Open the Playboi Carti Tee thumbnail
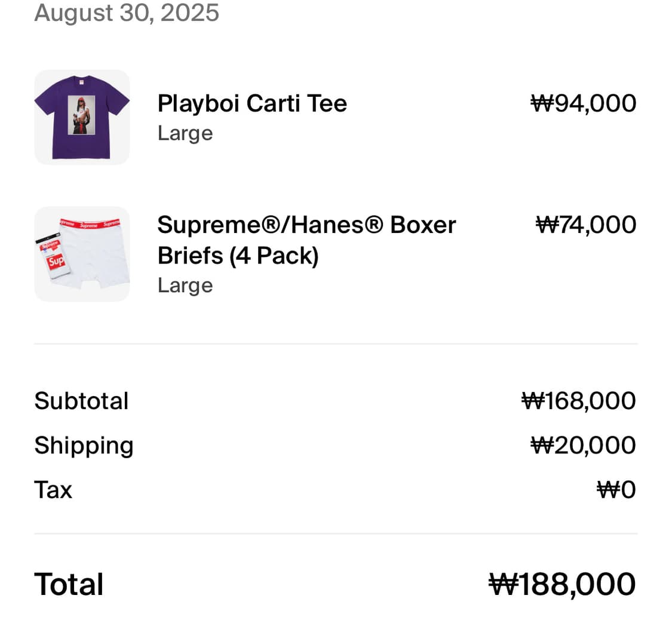672x641 pixels. click(x=82, y=117)
